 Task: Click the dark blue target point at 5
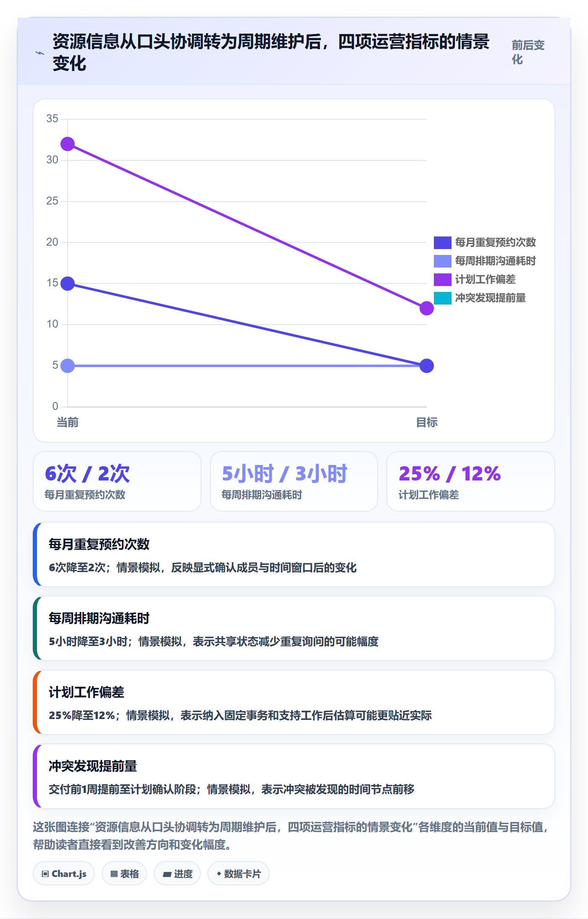[427, 366]
